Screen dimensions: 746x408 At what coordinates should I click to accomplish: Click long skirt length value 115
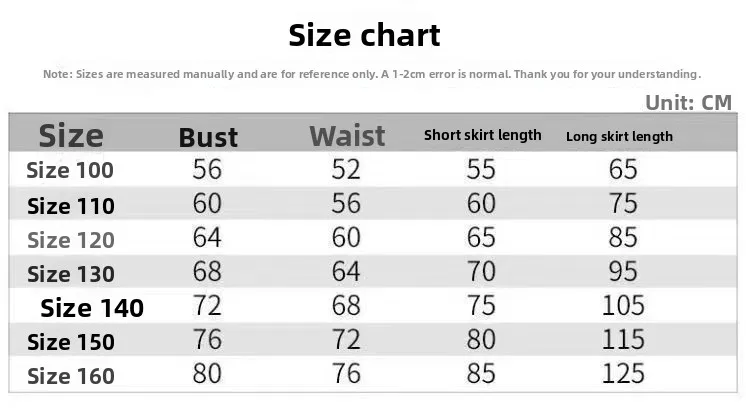(623, 340)
